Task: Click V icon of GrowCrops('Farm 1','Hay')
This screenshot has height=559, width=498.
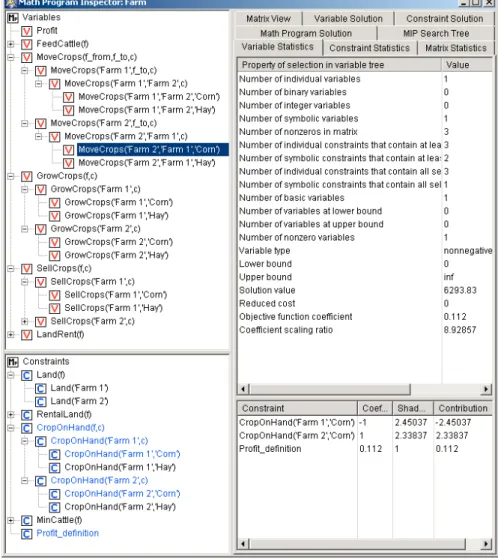Action: coord(55,216)
